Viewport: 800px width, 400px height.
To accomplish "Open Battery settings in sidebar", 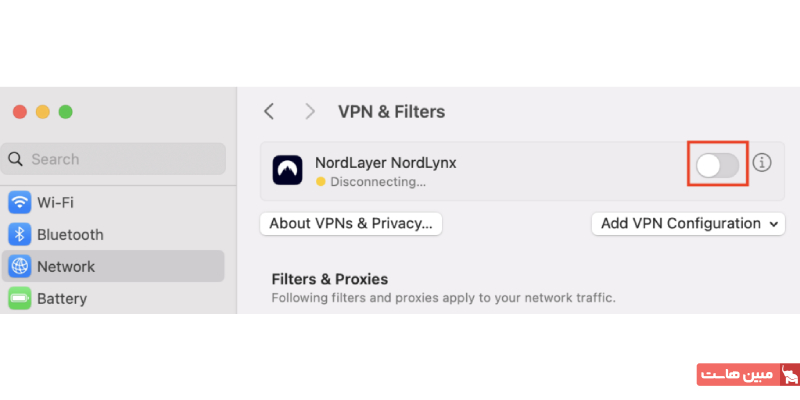I will pyautogui.click(x=62, y=299).
